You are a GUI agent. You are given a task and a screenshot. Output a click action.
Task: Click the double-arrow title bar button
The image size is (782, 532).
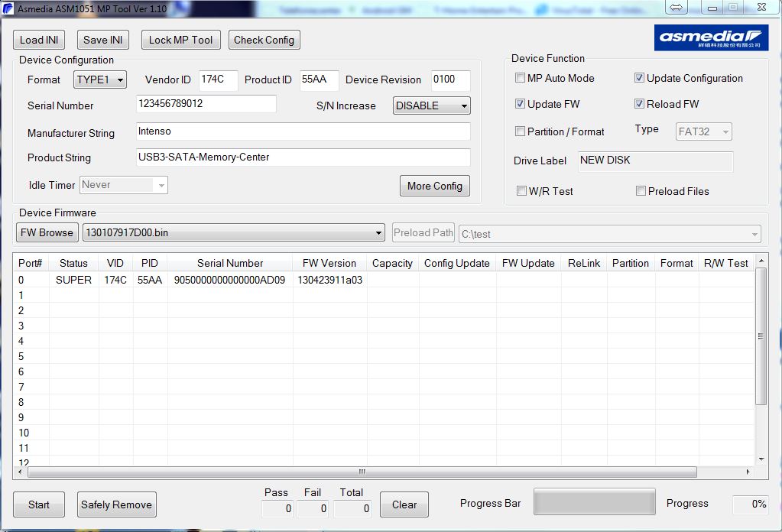click(x=677, y=7)
